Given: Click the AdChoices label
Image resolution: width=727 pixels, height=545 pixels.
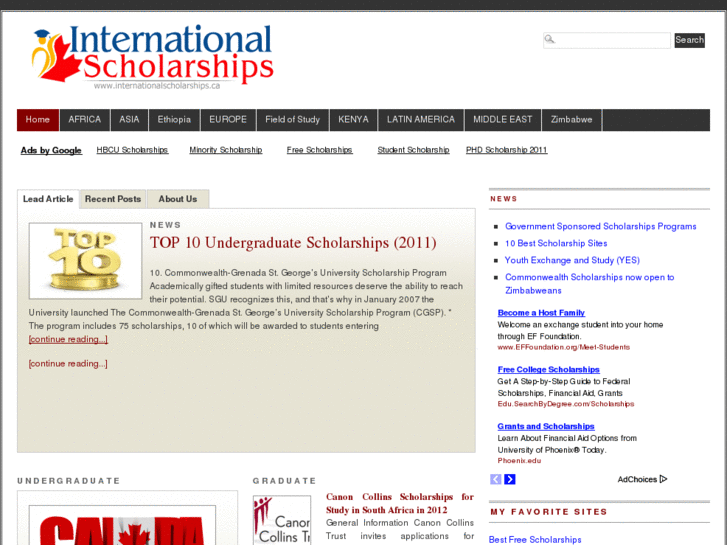Looking at the screenshot, I should pyautogui.click(x=637, y=480).
